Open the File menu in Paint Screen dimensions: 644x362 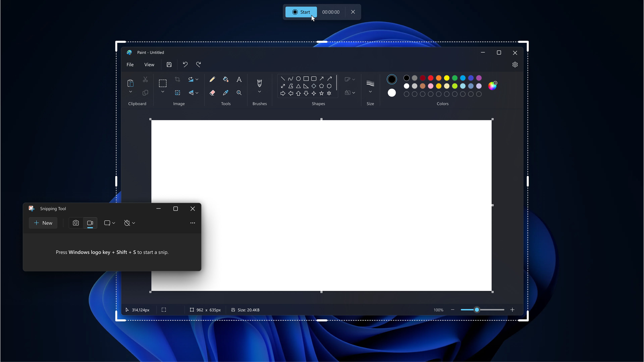pyautogui.click(x=130, y=65)
